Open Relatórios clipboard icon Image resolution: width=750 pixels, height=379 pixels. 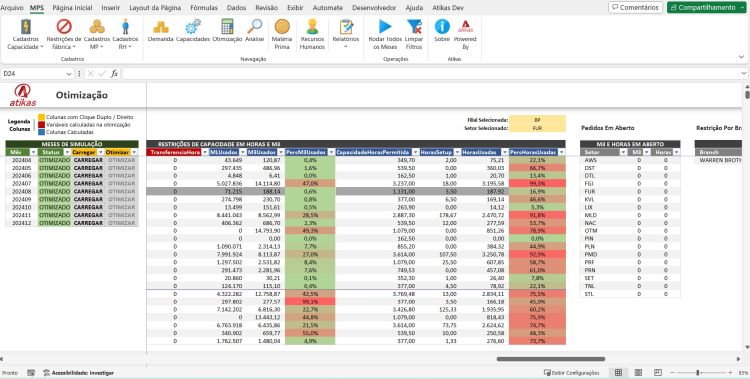346,26
